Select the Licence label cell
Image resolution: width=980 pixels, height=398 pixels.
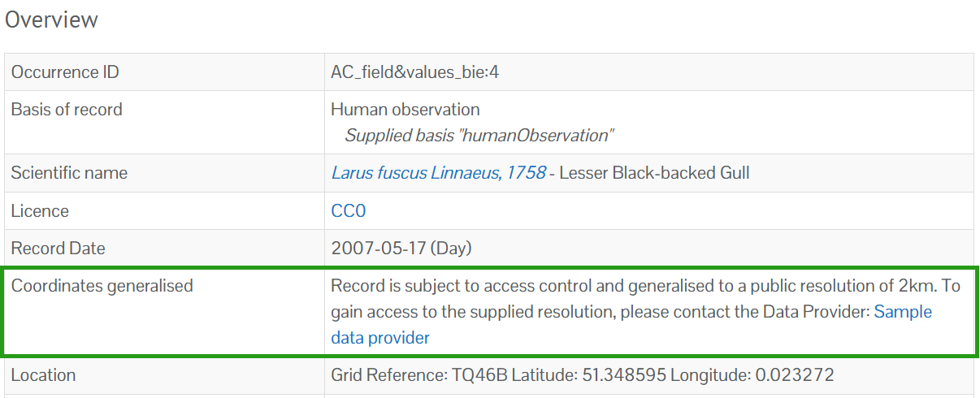click(x=165, y=211)
